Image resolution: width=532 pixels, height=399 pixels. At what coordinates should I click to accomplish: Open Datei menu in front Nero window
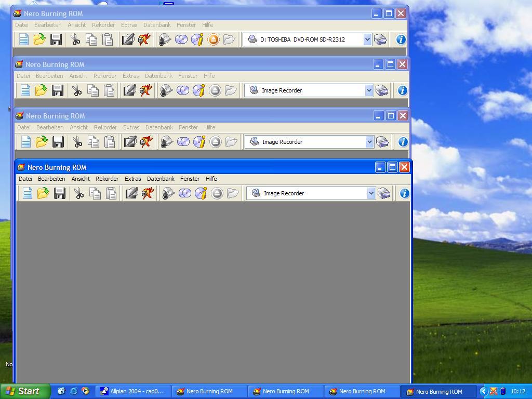pyautogui.click(x=25, y=179)
